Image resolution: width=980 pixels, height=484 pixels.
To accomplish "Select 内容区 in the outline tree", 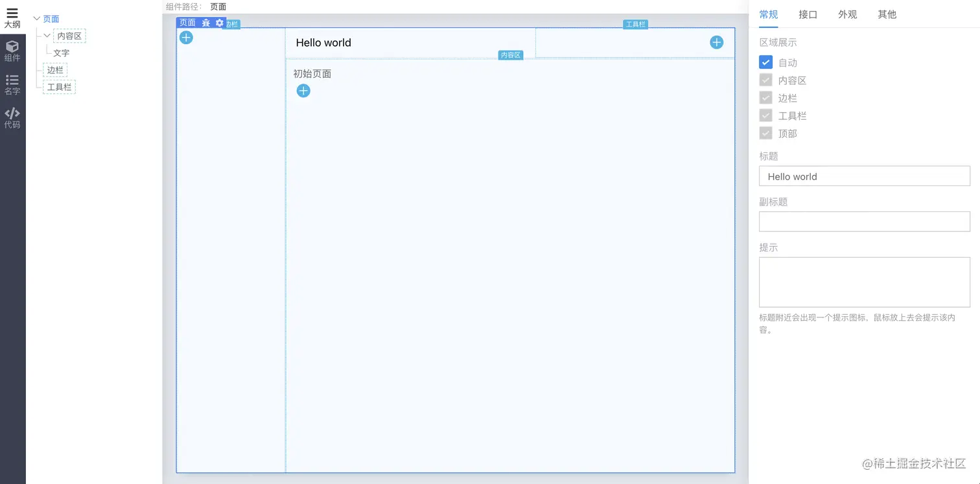I will 69,36.
